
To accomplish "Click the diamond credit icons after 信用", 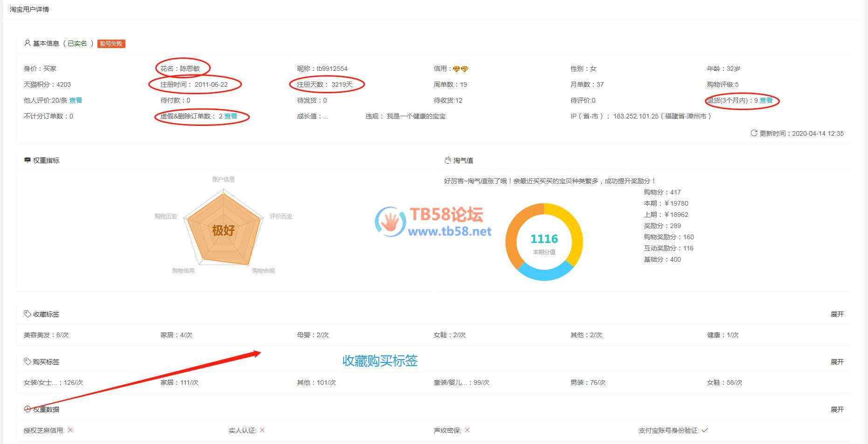I will [x=461, y=69].
